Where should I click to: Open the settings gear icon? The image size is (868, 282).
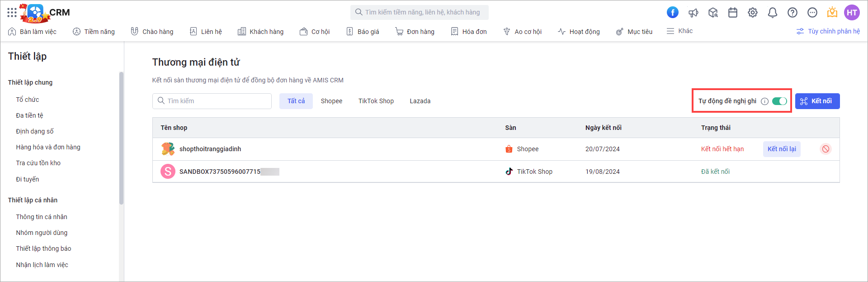click(x=753, y=13)
